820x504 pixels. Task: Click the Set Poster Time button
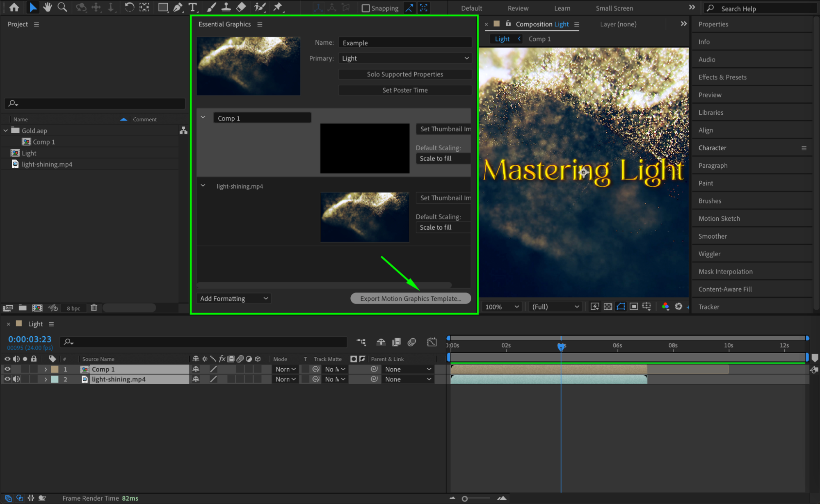click(405, 90)
